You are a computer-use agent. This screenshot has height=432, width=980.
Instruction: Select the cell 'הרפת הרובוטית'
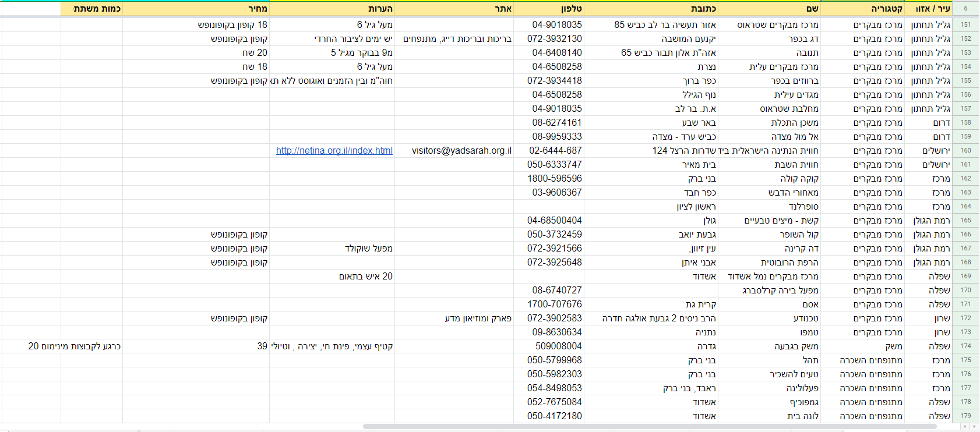coord(769,263)
